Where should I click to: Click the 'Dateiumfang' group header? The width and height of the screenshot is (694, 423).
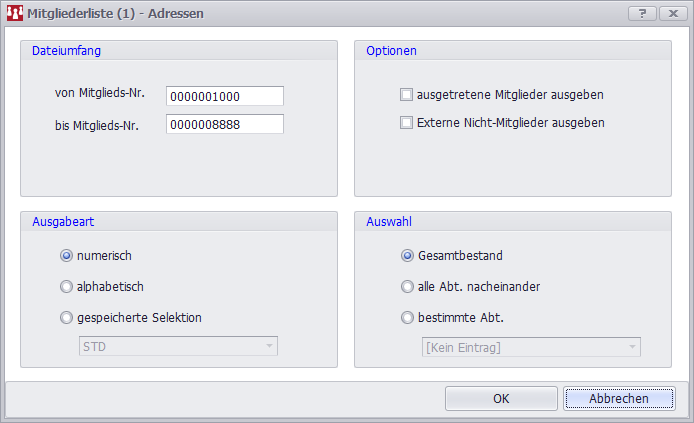point(66,50)
